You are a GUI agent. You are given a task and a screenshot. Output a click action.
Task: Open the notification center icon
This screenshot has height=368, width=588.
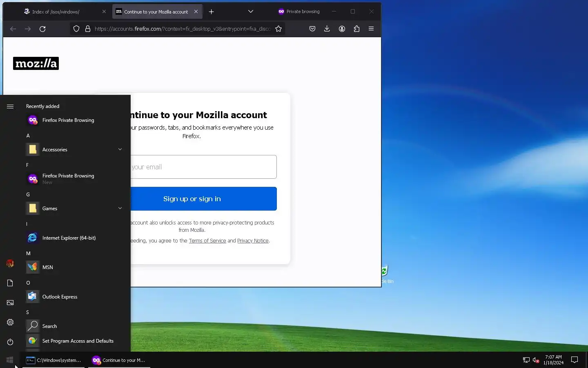(x=575, y=360)
